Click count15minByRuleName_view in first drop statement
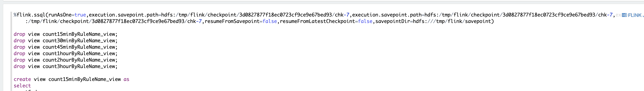The width and height of the screenshot is (644, 91). tap(79, 34)
